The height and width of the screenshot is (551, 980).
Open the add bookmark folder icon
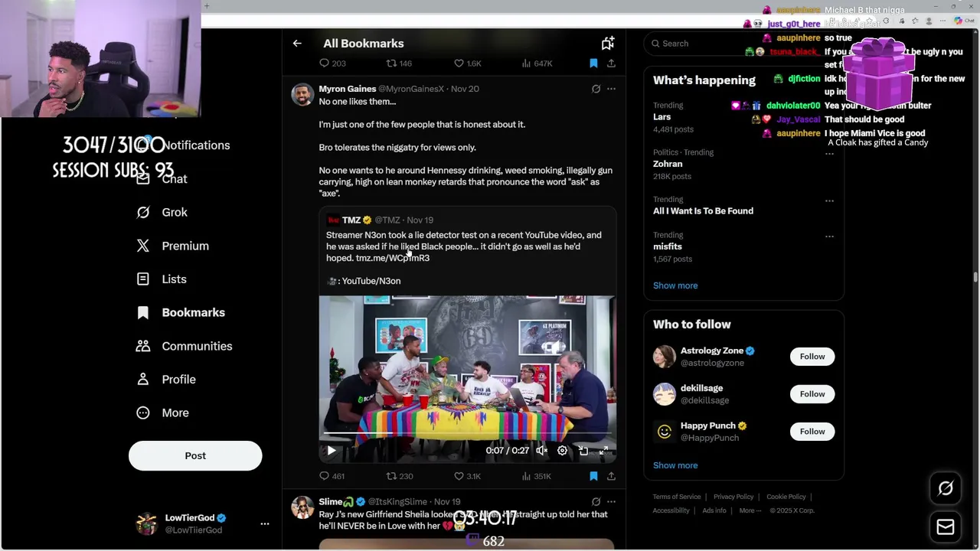(607, 44)
